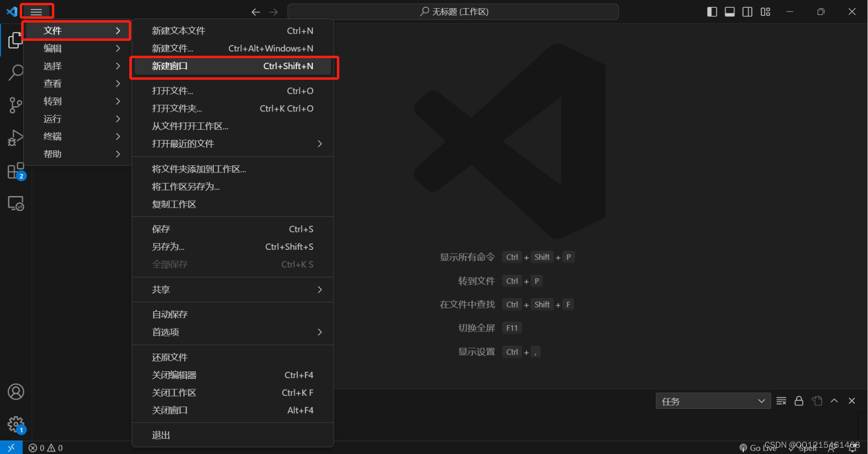
Task: Expand 打开最近的文件 submenu
Action: 233,144
